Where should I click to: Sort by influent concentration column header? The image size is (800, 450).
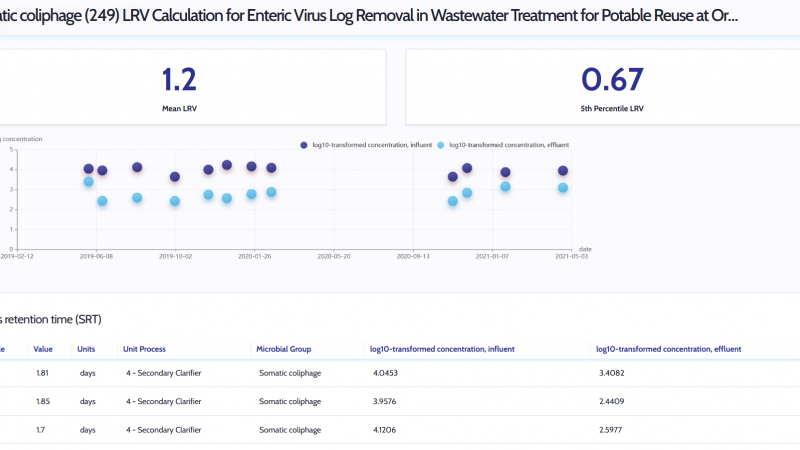pyautogui.click(x=442, y=349)
